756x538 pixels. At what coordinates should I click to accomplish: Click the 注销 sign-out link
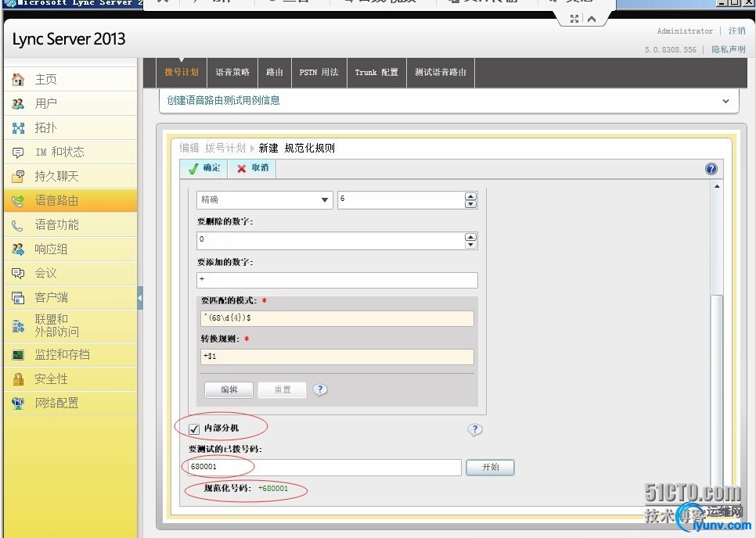(736, 30)
